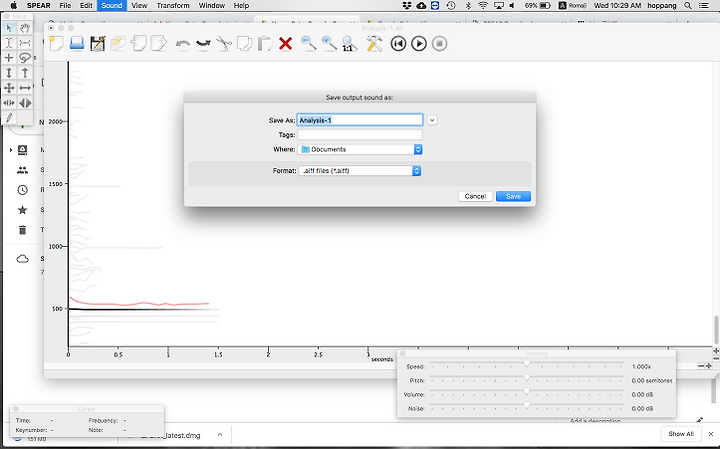Click the 1:1 zoom reset icon
720x449 pixels.
click(349, 44)
